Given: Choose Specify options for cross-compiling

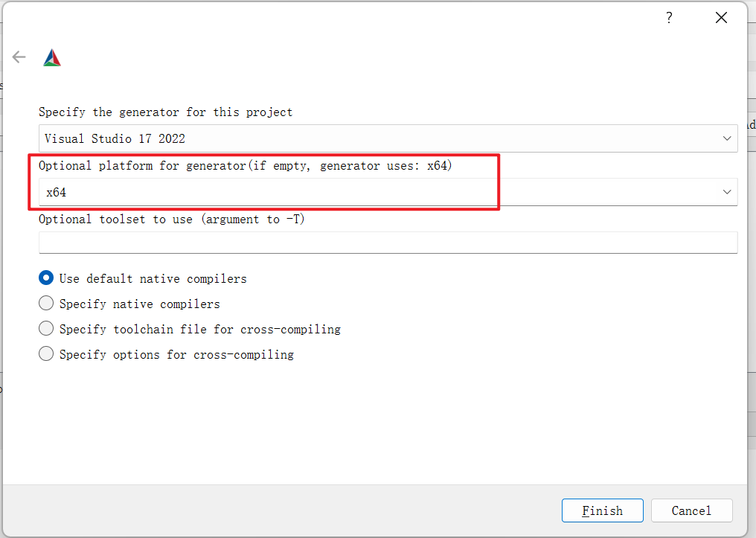Looking at the screenshot, I should [46, 354].
